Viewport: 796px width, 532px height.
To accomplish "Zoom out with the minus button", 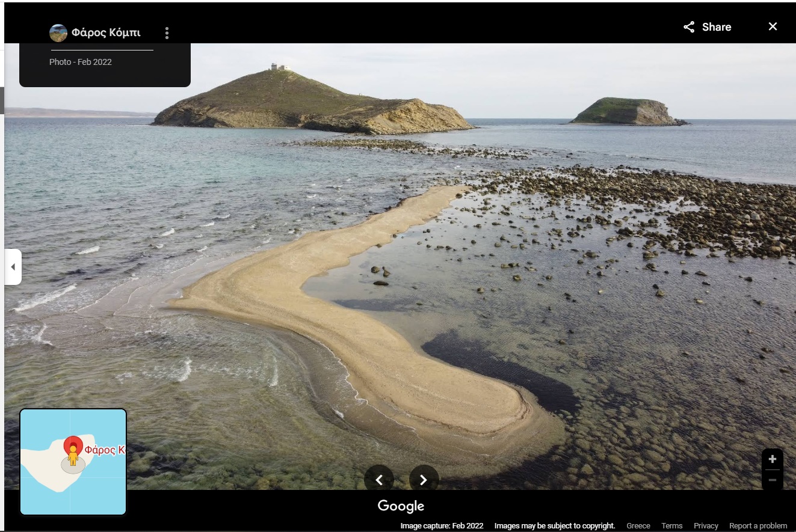I will 773,480.
